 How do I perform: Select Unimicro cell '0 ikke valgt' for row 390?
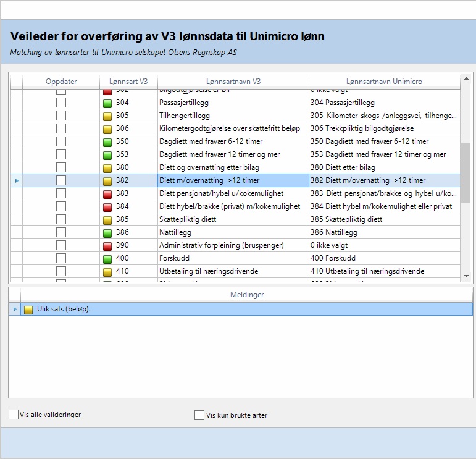click(384, 245)
